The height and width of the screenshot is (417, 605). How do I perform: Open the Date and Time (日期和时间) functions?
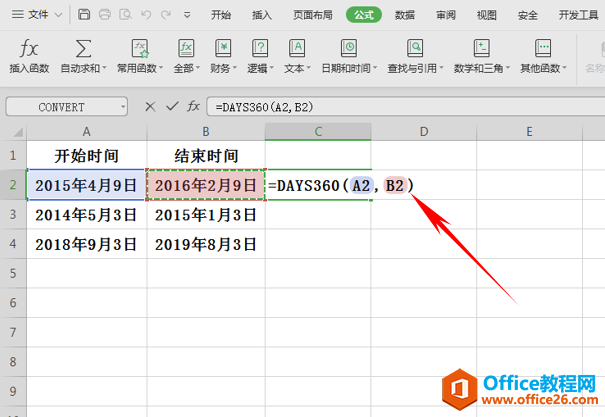click(348, 48)
